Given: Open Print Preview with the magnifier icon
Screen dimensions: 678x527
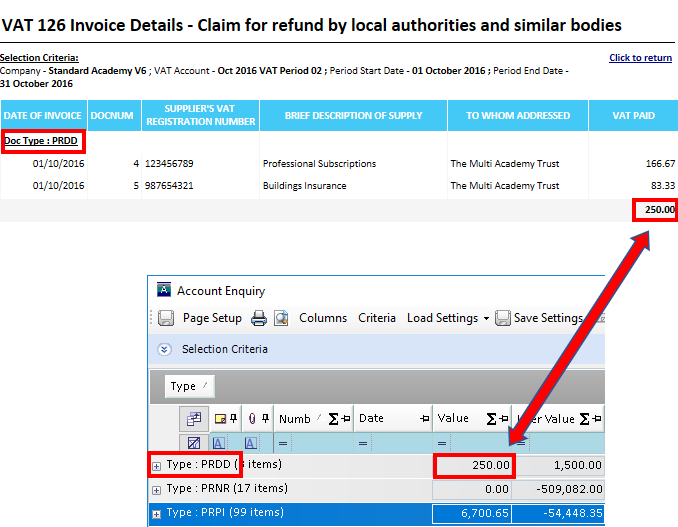Looking at the screenshot, I should [281, 318].
